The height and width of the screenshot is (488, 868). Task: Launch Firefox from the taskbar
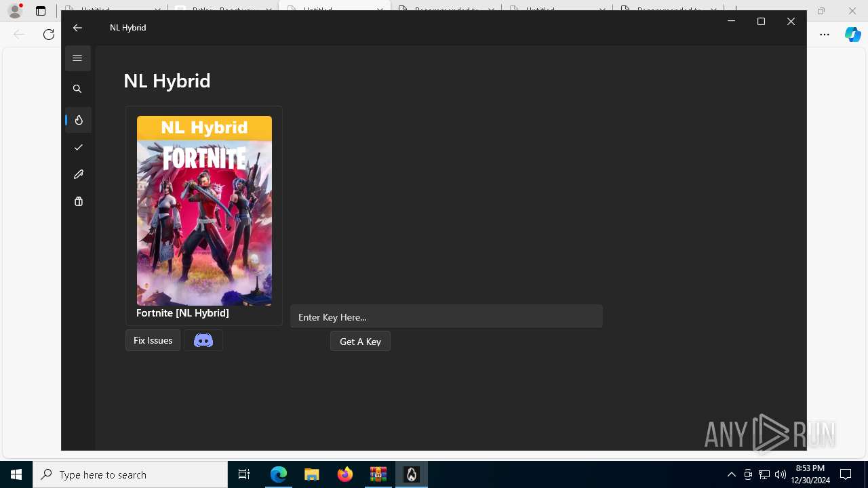(x=345, y=474)
